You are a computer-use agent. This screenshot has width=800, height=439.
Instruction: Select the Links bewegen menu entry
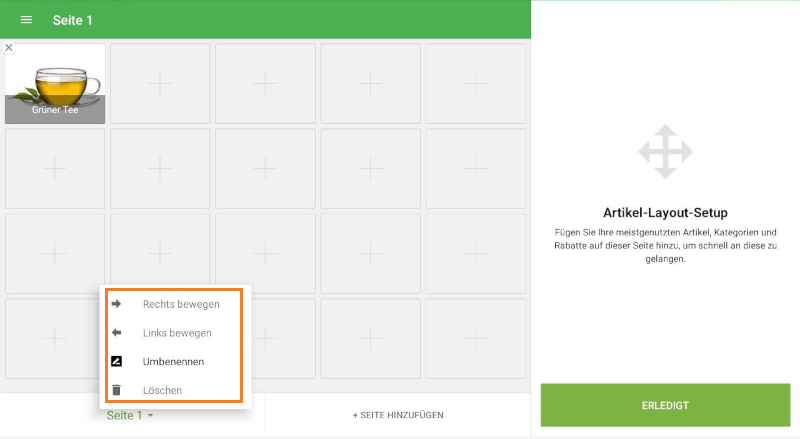[177, 332]
